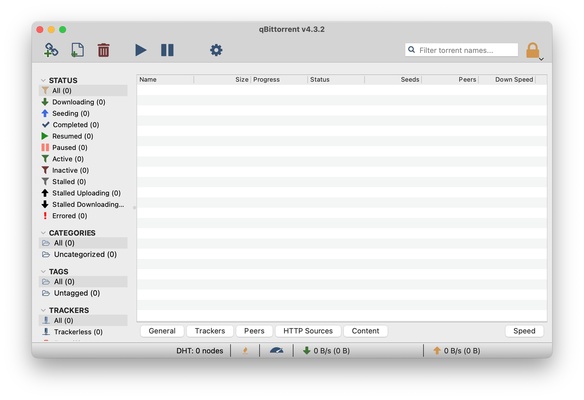
Task: Select the Errored (0) filter
Action: (83, 216)
